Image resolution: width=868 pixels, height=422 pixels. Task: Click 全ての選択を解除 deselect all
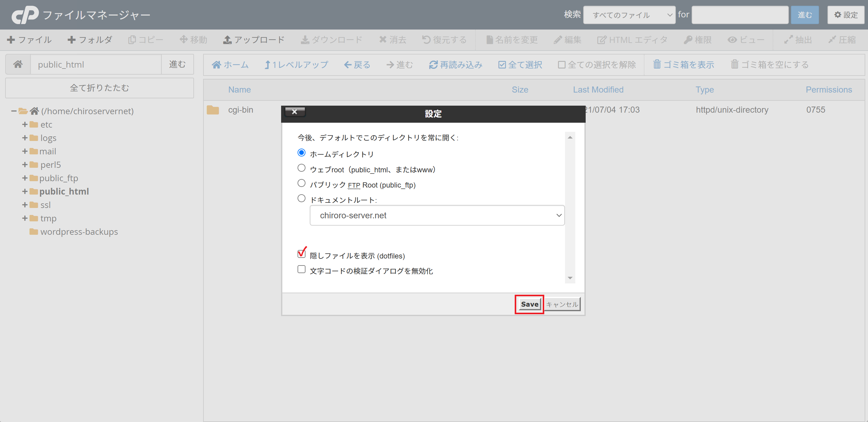click(x=597, y=65)
